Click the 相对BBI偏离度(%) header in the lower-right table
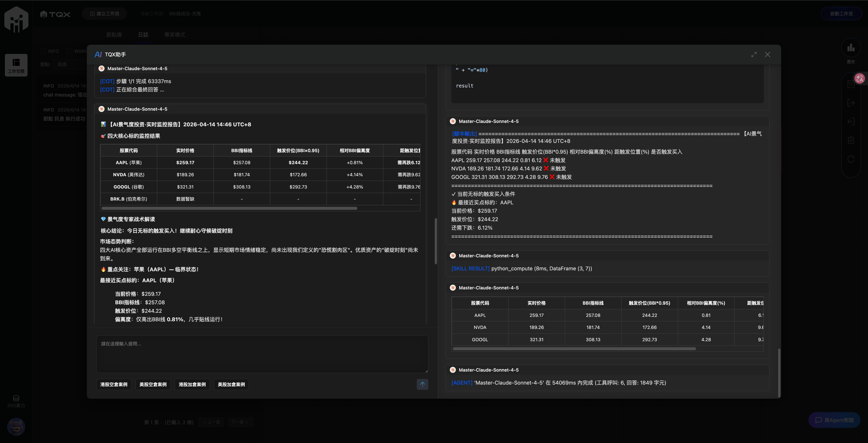 [x=706, y=303]
